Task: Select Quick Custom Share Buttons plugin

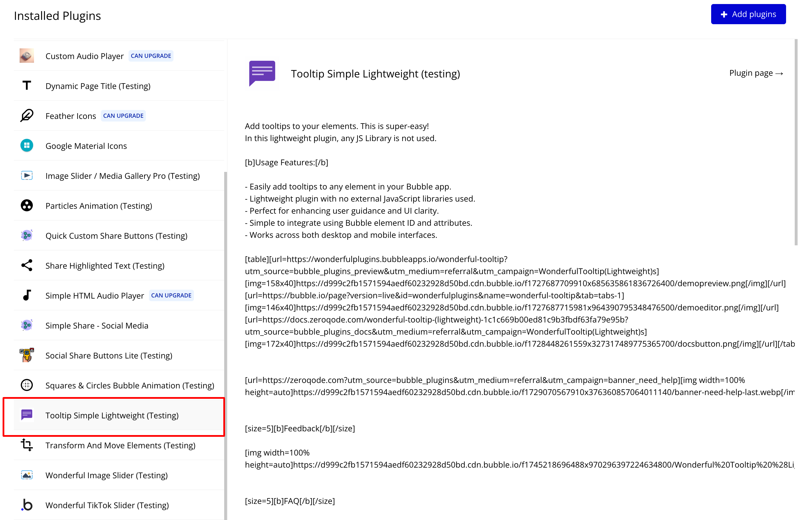Action: (116, 236)
